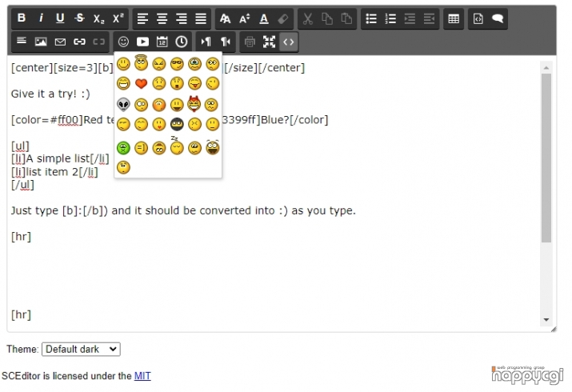Image resolution: width=572 pixels, height=392 pixels.
Task: Pick the angry face emoticon
Action: pos(159,64)
